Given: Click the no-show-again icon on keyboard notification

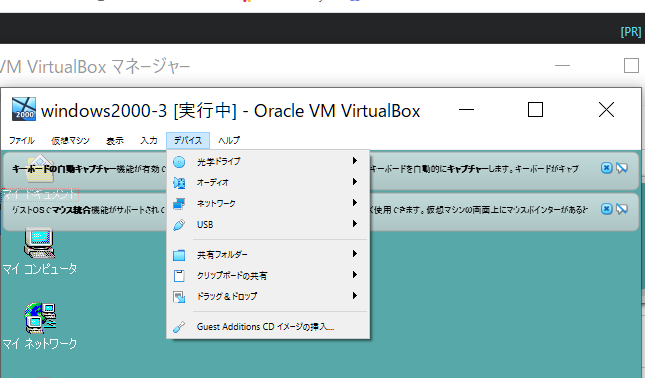Looking at the screenshot, I should (x=622, y=168).
